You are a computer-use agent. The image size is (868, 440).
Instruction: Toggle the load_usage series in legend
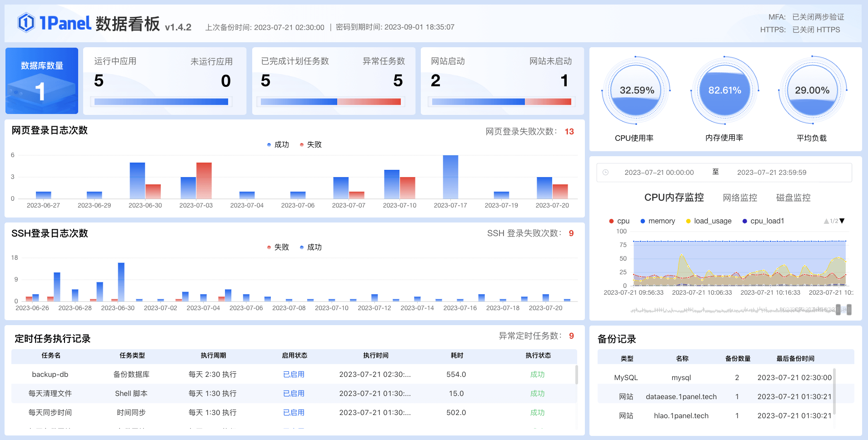tap(708, 221)
